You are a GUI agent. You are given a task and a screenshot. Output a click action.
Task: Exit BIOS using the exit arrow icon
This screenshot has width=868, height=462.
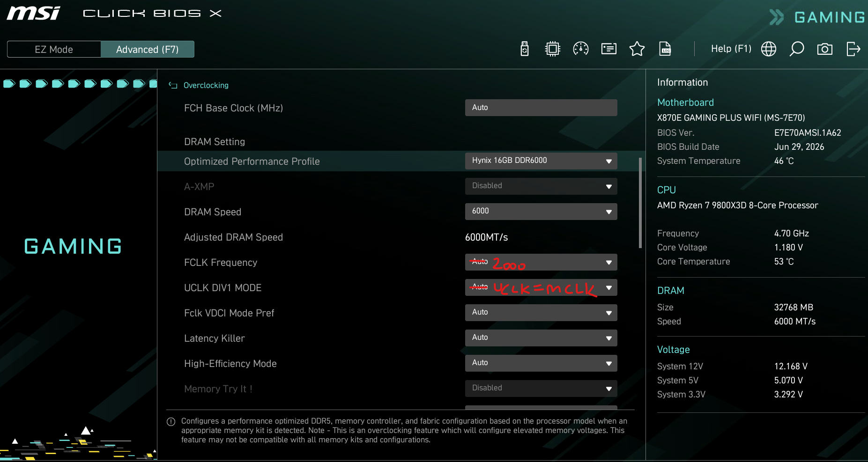[x=853, y=49]
